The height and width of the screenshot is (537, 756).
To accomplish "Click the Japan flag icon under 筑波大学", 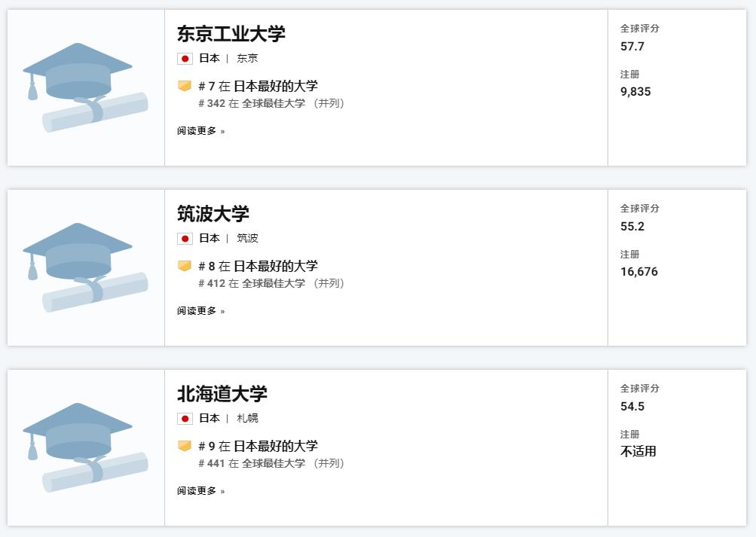I will tap(185, 239).
